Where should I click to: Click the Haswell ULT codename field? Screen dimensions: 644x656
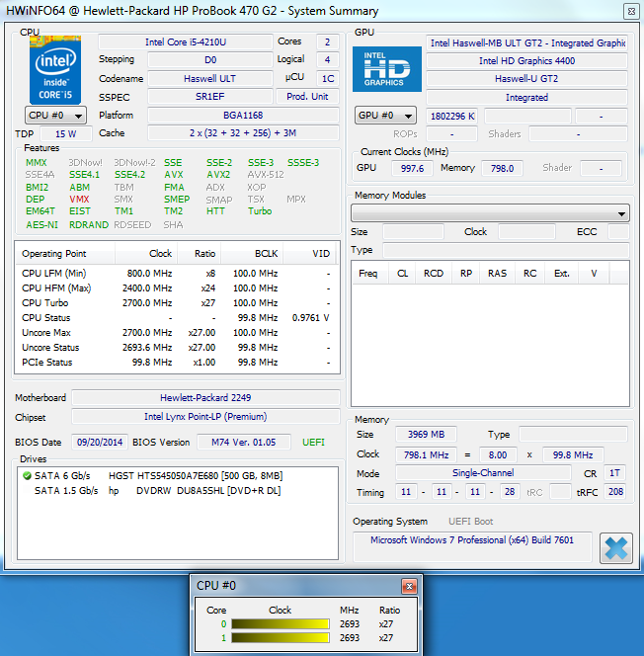point(210,79)
